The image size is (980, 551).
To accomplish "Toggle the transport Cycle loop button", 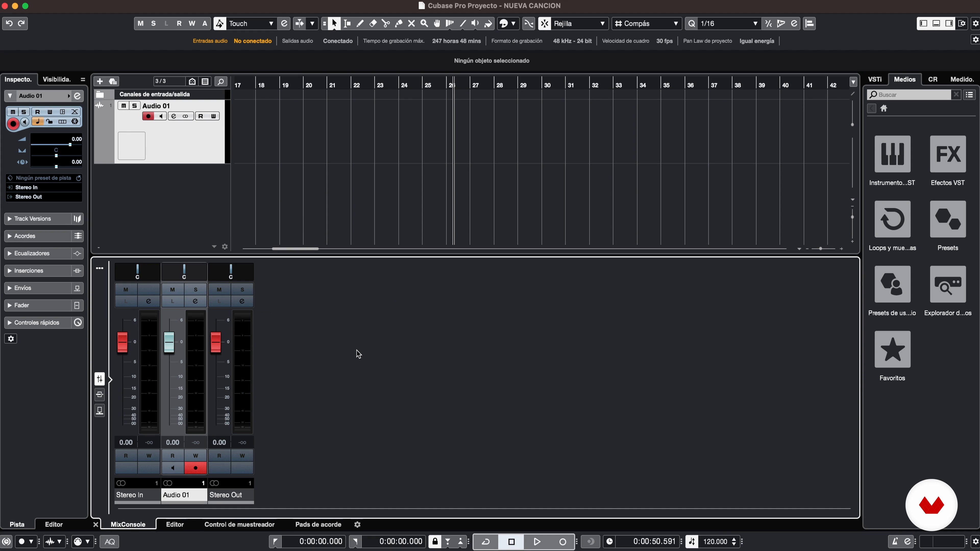I will [x=486, y=542].
